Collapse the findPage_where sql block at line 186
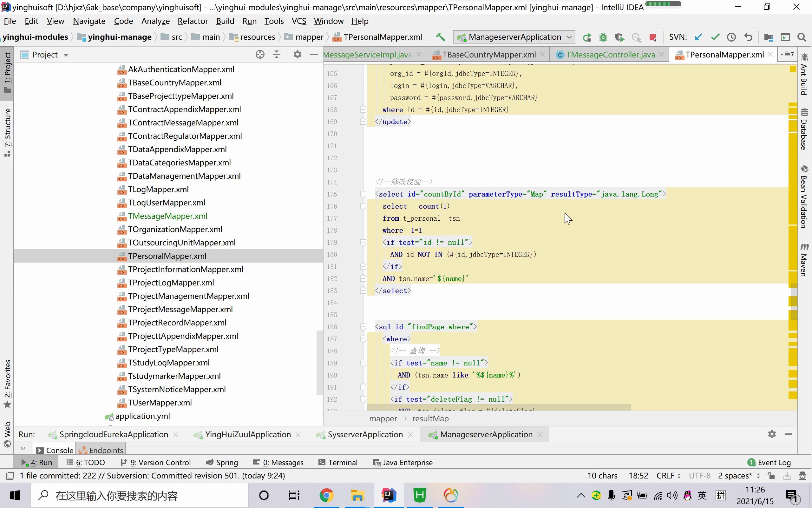 click(363, 327)
